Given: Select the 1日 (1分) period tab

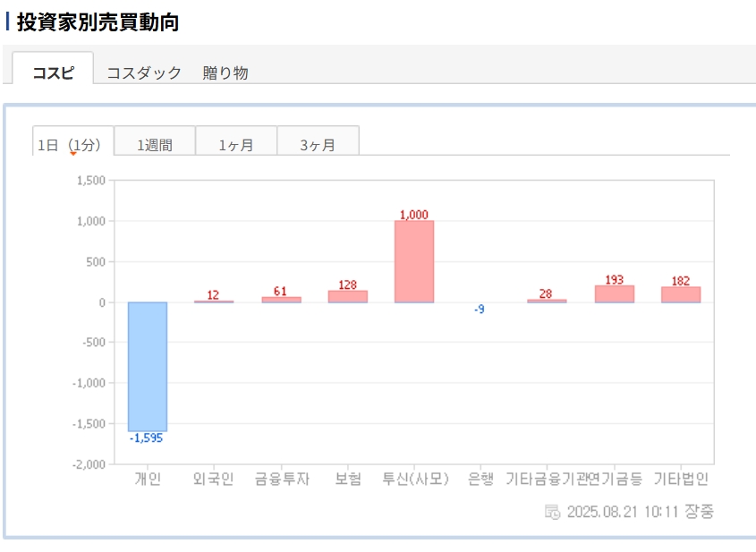Looking at the screenshot, I should (x=72, y=143).
